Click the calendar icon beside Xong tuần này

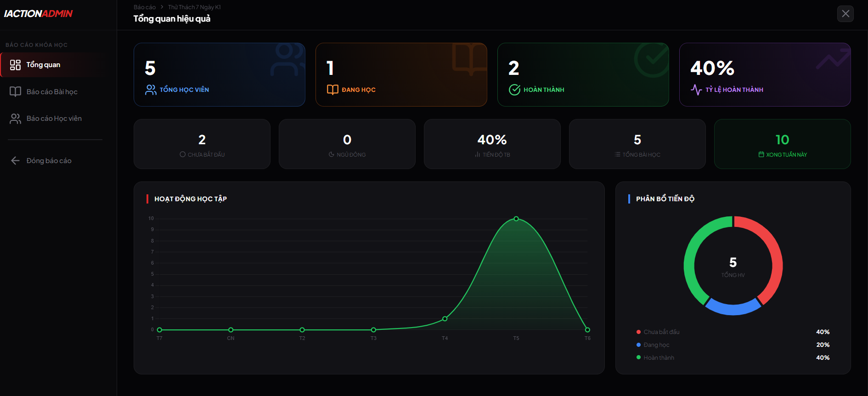click(761, 155)
